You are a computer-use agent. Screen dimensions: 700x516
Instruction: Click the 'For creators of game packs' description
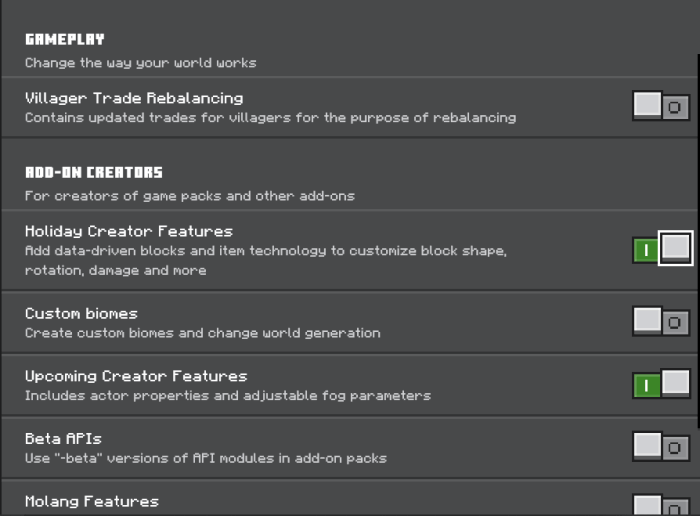(190, 196)
